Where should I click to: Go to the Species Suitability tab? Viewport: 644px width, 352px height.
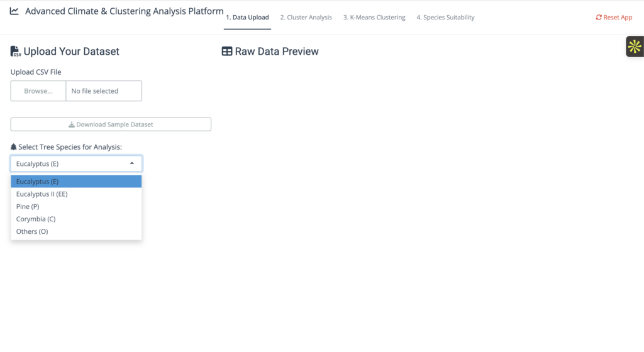coord(445,18)
